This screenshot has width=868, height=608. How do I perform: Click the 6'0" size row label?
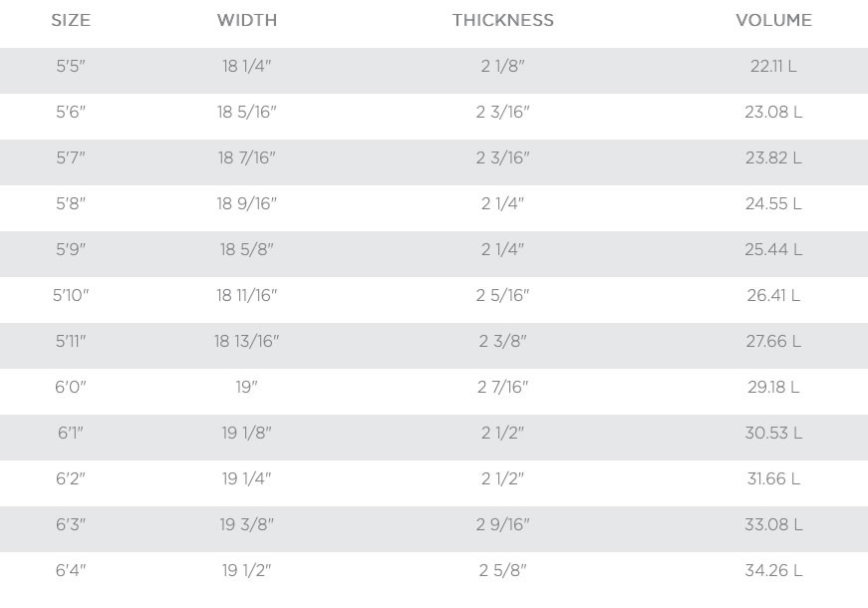coord(71,388)
